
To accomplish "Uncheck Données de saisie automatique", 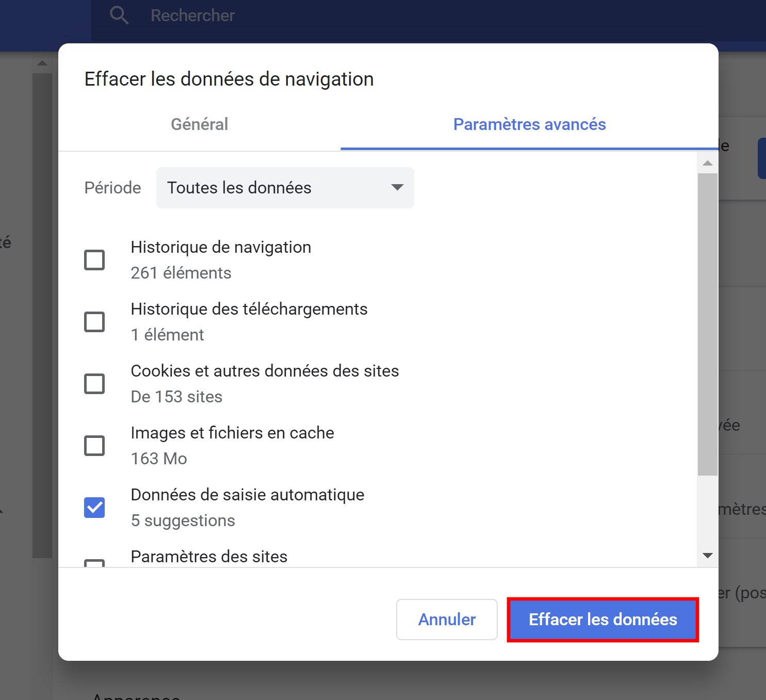I will click(x=94, y=508).
